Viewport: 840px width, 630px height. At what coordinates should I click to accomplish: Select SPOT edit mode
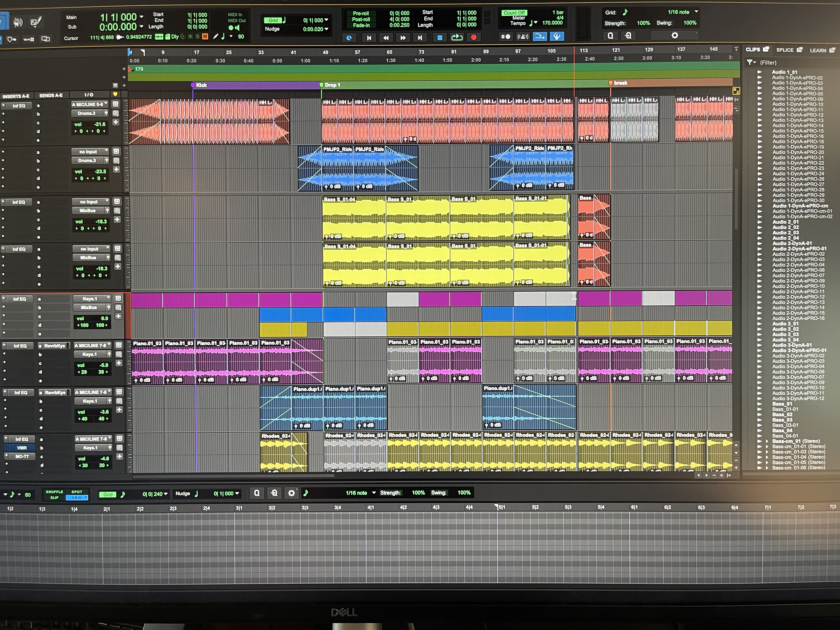[77, 492]
